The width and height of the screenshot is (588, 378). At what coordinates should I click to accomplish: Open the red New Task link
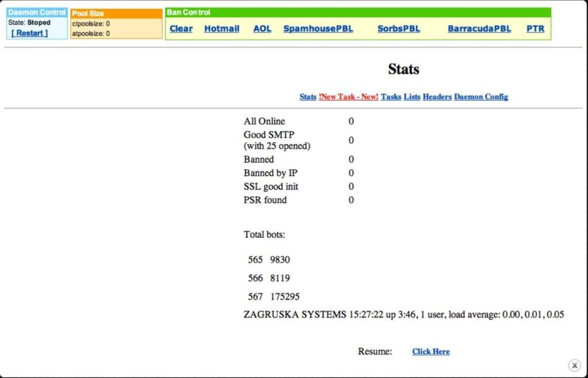[349, 97]
